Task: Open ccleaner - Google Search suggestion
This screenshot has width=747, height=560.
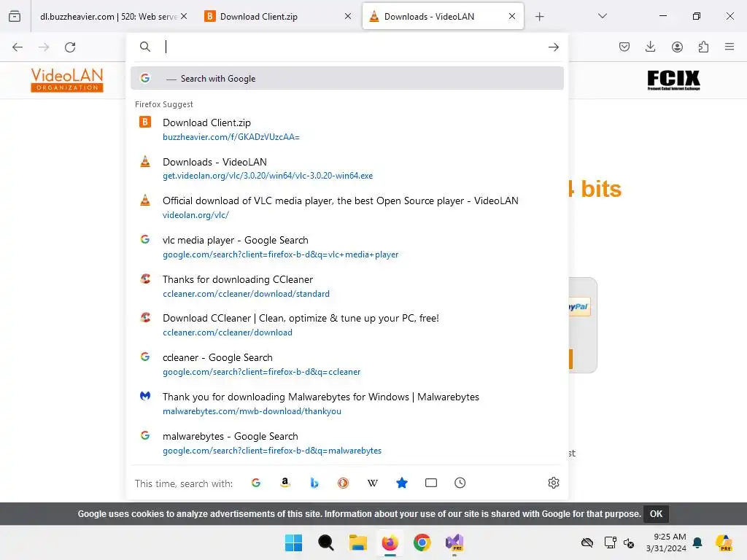Action: (347, 365)
